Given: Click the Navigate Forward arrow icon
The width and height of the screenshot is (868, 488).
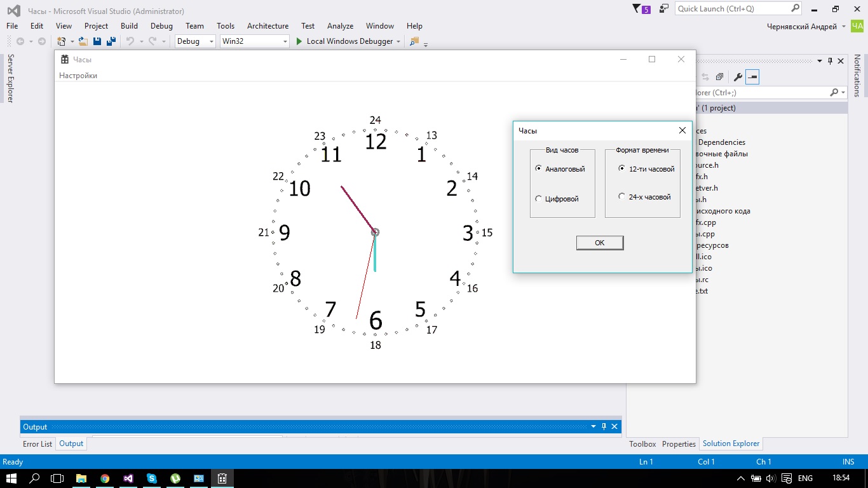Looking at the screenshot, I should [x=42, y=41].
